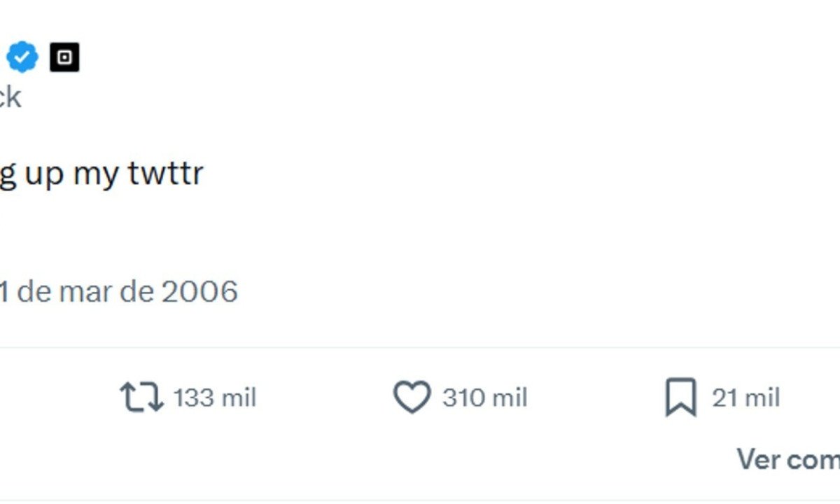Click the 21 mil bookmarks count

(x=727, y=398)
